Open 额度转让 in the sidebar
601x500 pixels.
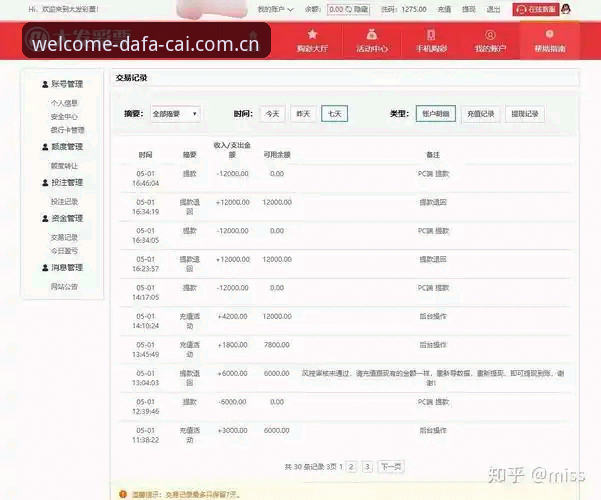coord(64,166)
